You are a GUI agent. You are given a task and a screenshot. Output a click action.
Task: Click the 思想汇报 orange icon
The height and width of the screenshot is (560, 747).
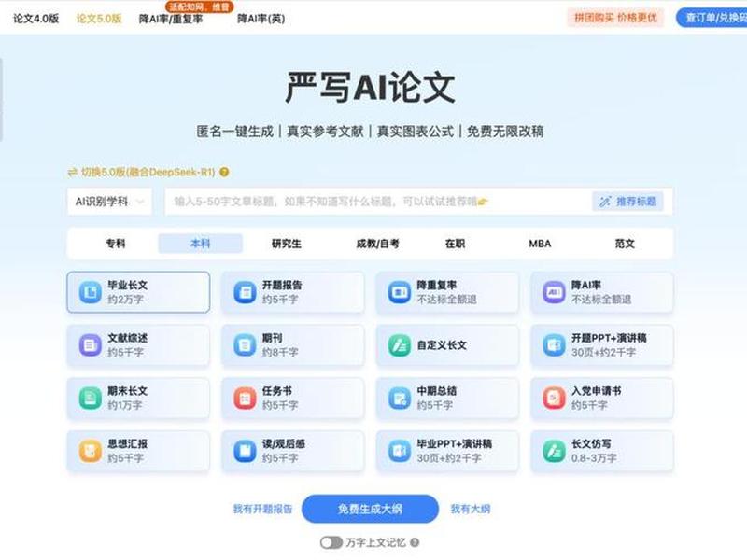tap(90, 451)
